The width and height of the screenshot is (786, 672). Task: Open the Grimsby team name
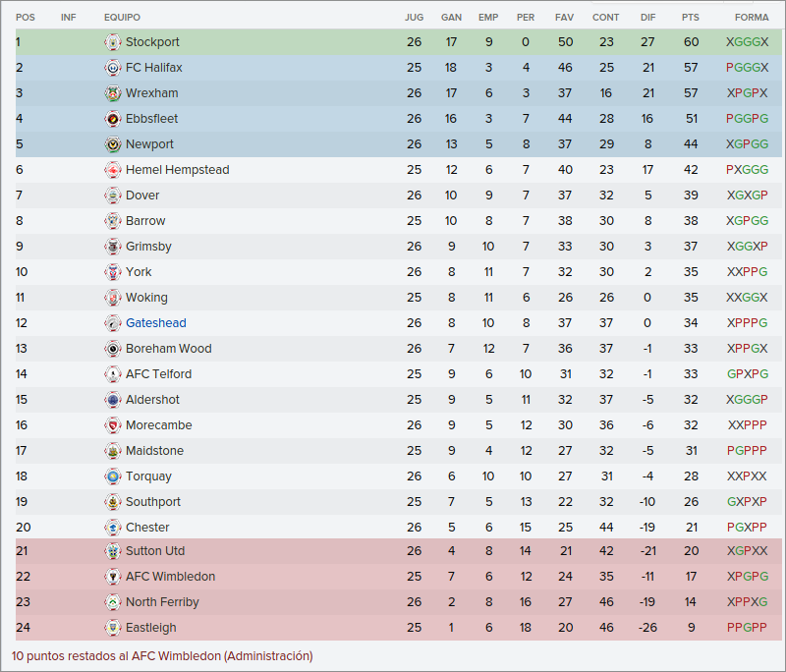(148, 247)
